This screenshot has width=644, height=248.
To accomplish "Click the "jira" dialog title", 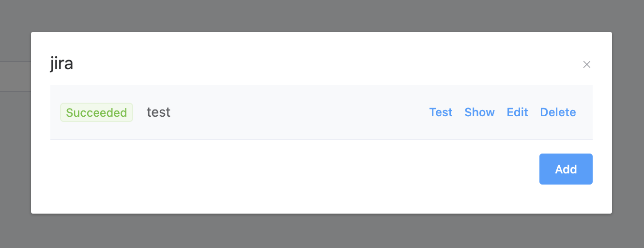I will coord(61,63).
